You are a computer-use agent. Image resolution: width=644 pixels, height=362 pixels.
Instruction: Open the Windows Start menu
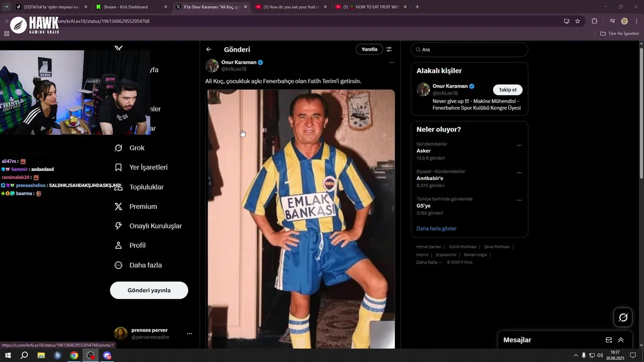click(8, 355)
